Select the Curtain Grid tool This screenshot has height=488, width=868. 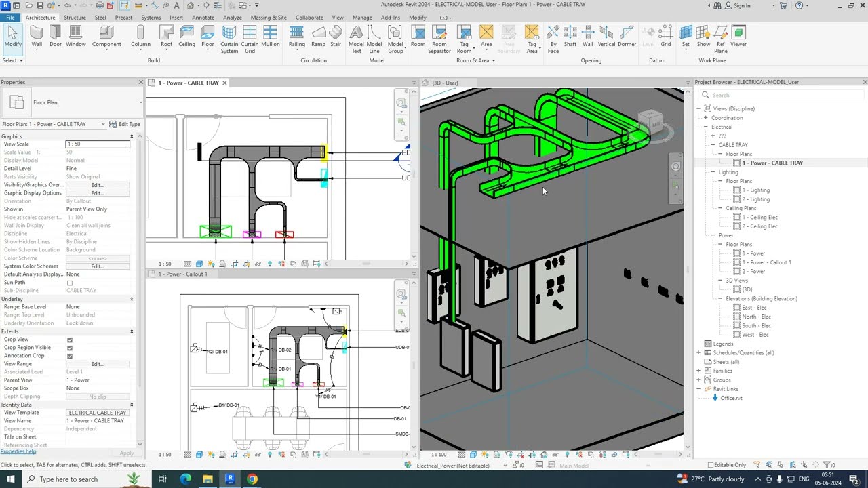click(250, 40)
